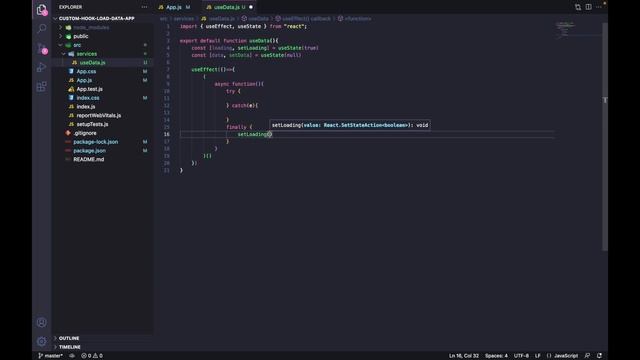Viewport: 640px width, 360px height.
Task: Open App.css in the file tree
Action: (87, 71)
